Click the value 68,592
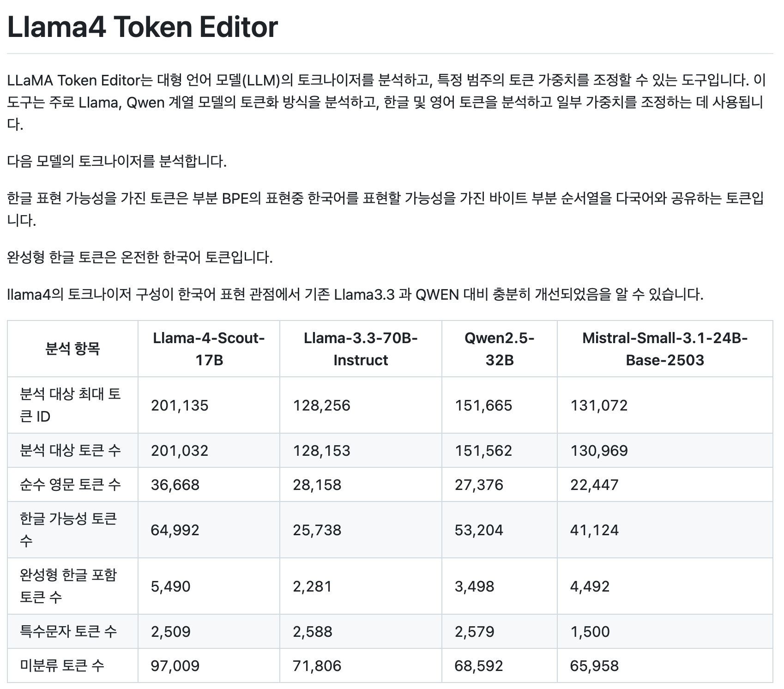Viewport: 784px width, 689px height. pyautogui.click(x=479, y=666)
